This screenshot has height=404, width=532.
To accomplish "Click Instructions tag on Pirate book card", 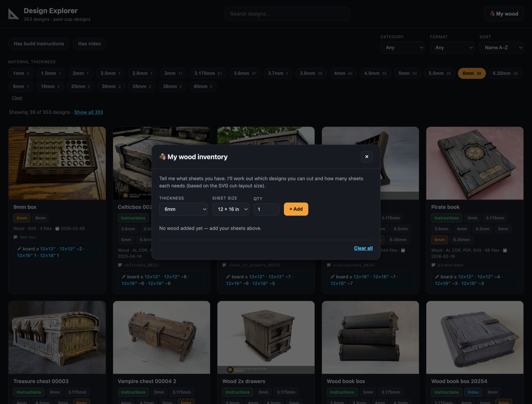I will coord(446,218).
